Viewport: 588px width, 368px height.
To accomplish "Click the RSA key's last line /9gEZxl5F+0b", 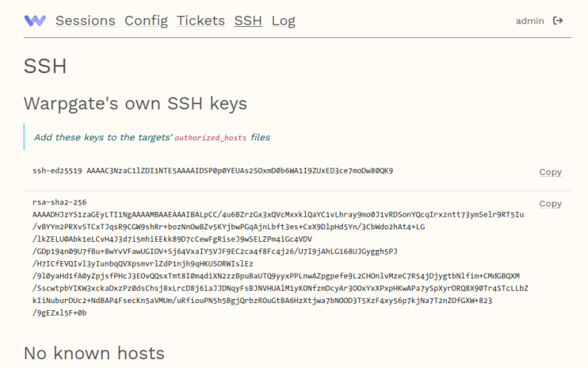I will 59,312.
